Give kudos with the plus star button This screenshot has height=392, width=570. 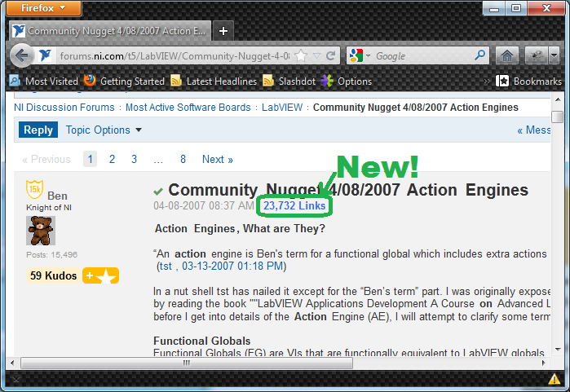pos(100,275)
